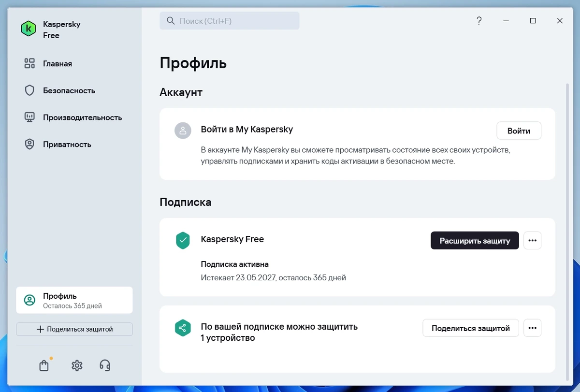Click the Подписка section heading
580x392 pixels.
click(186, 202)
